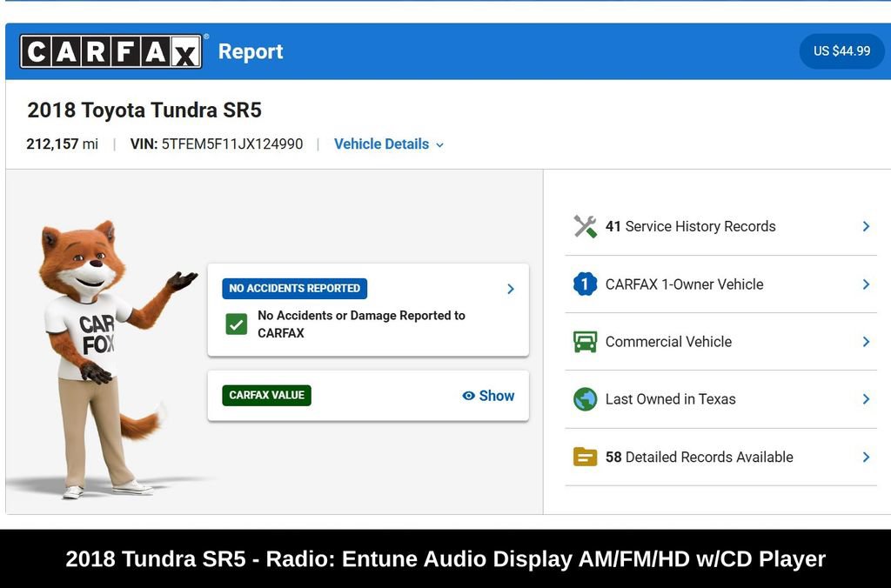Open the Service History Records chevron
This screenshot has width=891, height=588.
pos(866,226)
